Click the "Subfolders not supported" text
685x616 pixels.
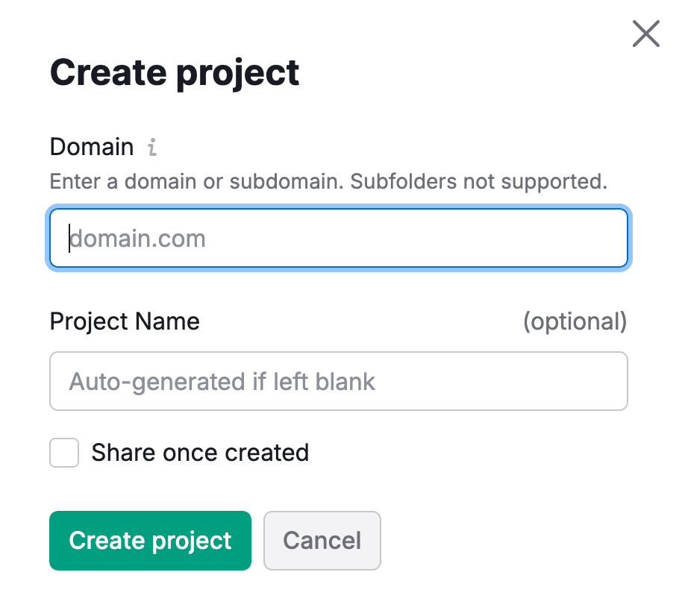[x=479, y=181]
